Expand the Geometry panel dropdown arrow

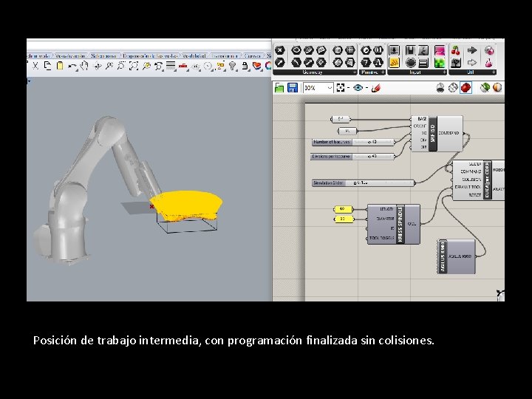coord(355,72)
